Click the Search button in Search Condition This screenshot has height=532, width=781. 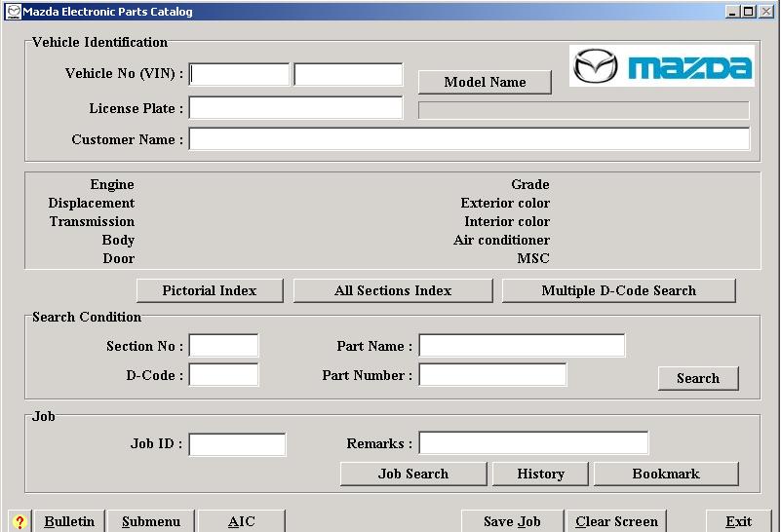point(698,378)
